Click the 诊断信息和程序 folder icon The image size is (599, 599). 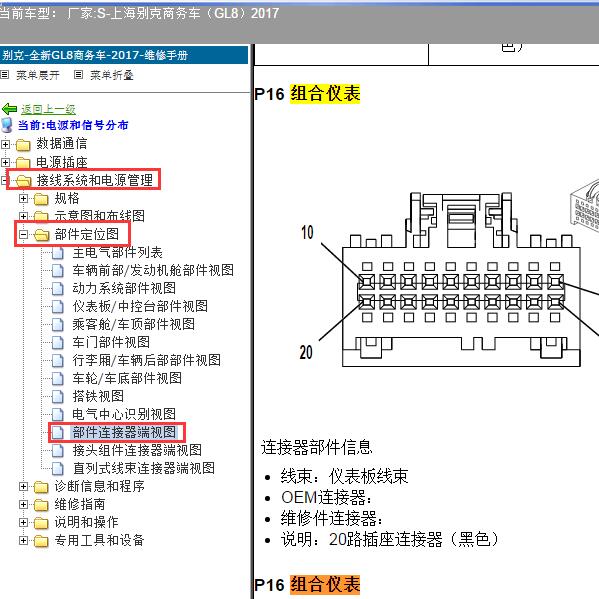click(41, 487)
